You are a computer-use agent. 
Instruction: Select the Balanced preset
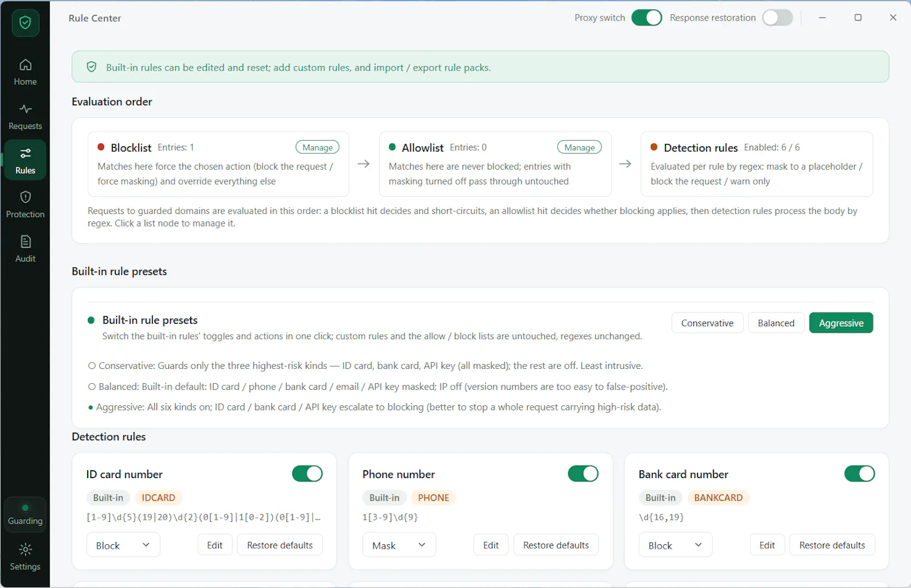(x=776, y=323)
